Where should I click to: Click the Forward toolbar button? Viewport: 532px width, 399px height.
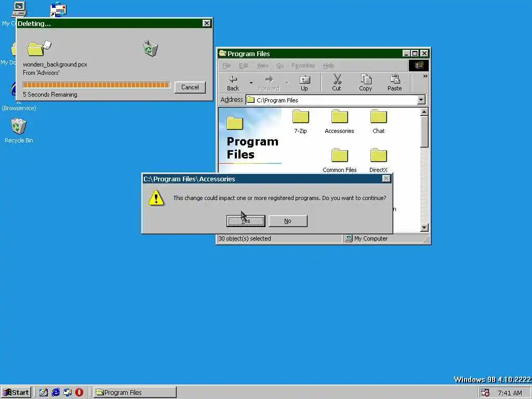tap(269, 83)
